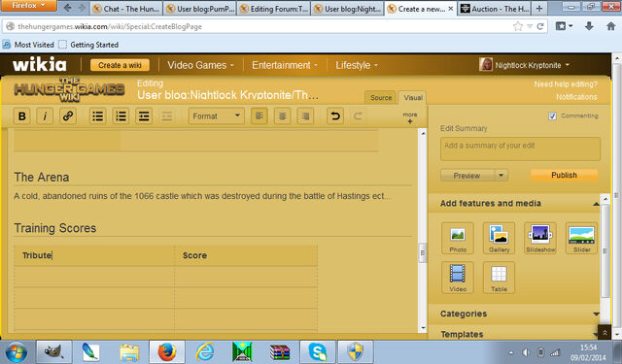The image size is (622, 364).
Task: Align text center
Action: pyautogui.click(x=282, y=116)
